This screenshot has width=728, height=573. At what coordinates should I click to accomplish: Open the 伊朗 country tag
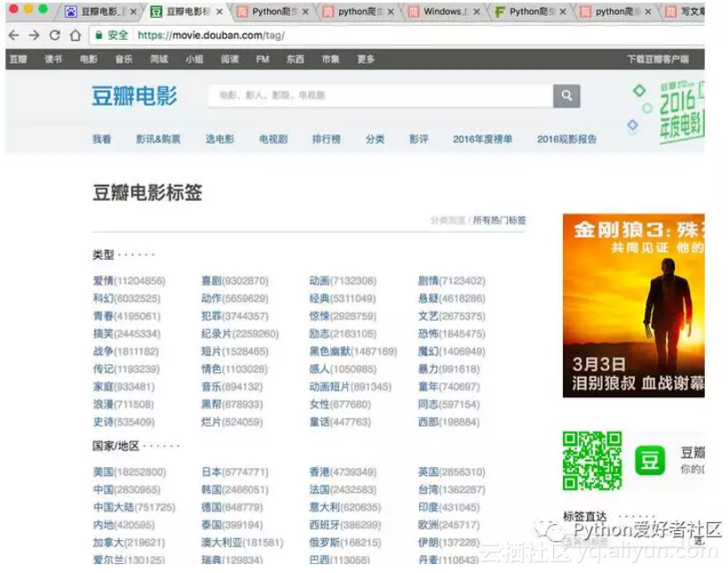click(428, 543)
